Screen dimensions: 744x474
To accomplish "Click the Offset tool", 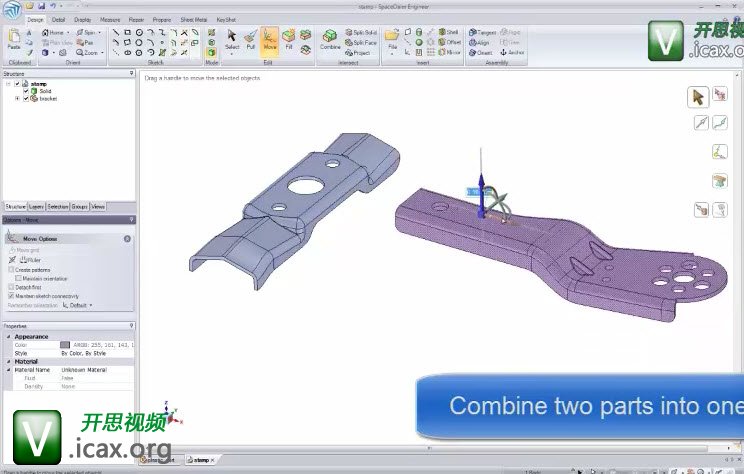I will click(x=449, y=42).
